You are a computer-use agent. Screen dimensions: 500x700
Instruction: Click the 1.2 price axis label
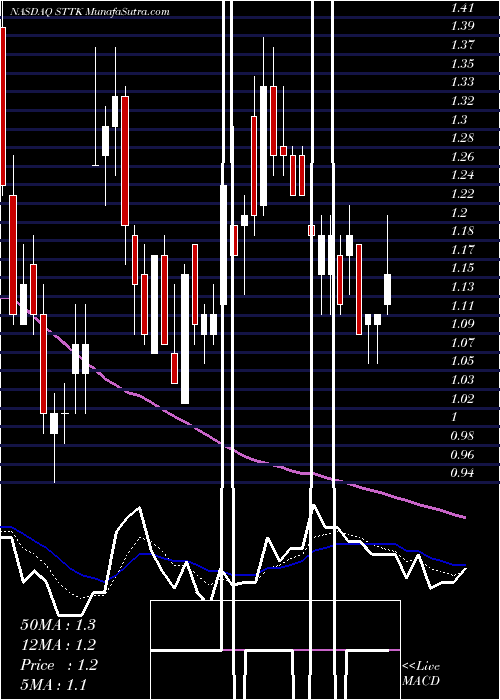[x=459, y=212]
